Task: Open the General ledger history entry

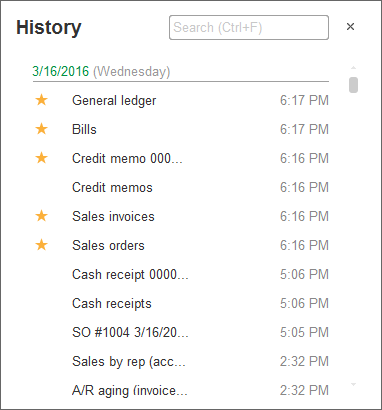Action: point(114,101)
